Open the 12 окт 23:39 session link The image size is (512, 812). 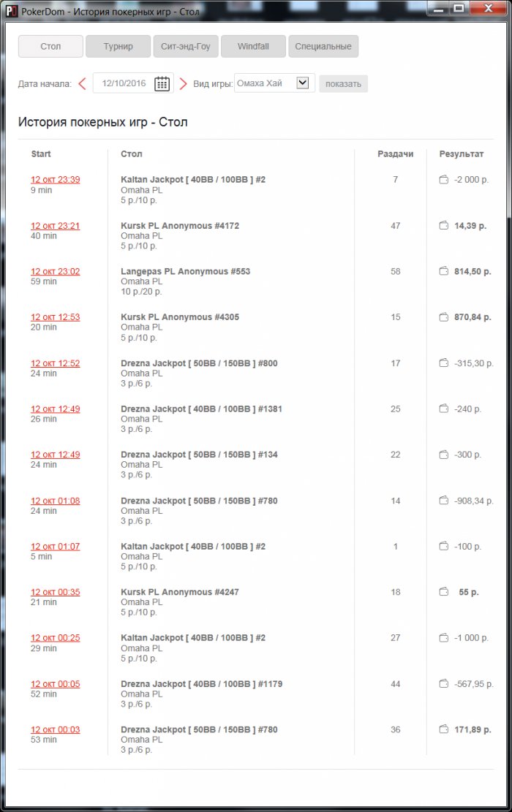56,180
